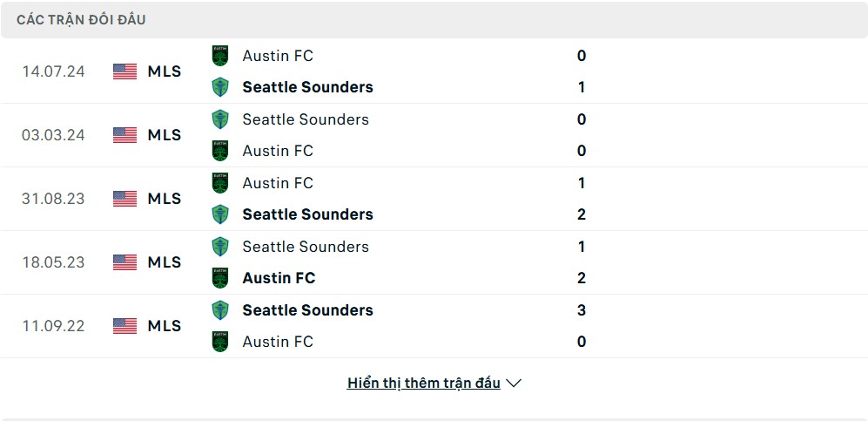Open the bold Seattle Sounders team on 14.07.24
This screenshot has width=868, height=421.
point(308,87)
